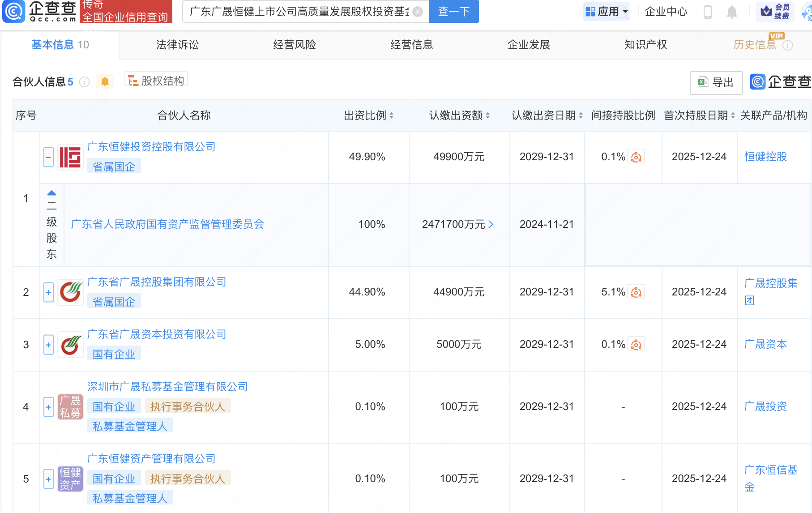Sort table by 首次持股日期 column
Viewport: 812px width, 513px height.
click(733, 115)
